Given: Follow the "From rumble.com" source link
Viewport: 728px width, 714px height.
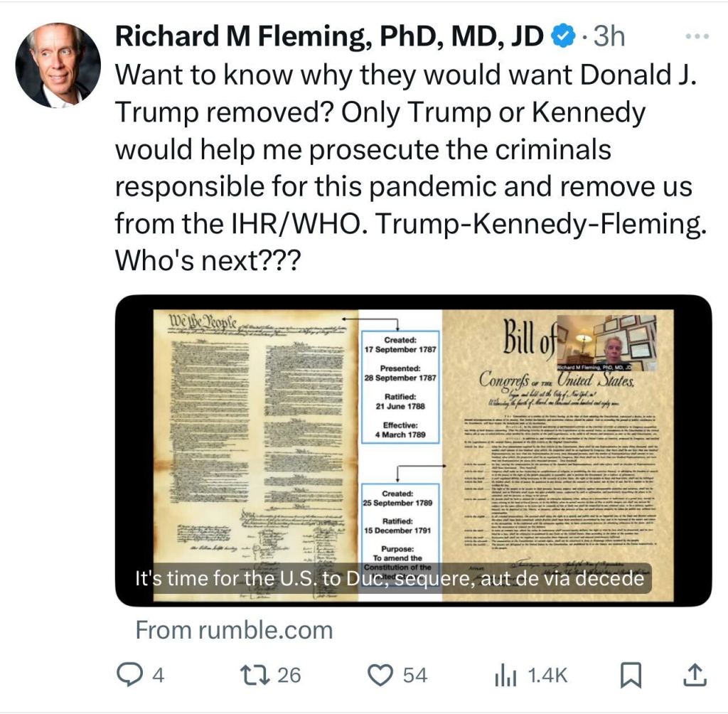Looking at the screenshot, I should pyautogui.click(x=234, y=629).
